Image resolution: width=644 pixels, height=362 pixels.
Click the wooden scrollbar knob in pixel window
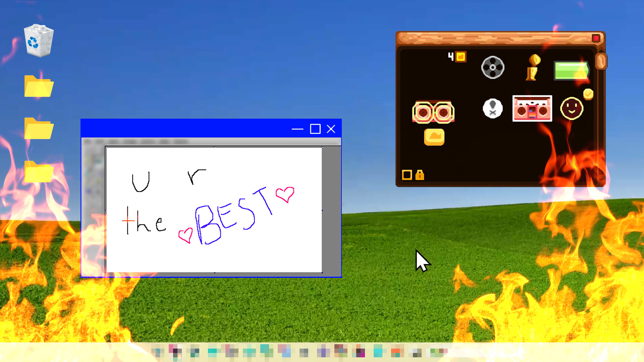click(x=601, y=61)
